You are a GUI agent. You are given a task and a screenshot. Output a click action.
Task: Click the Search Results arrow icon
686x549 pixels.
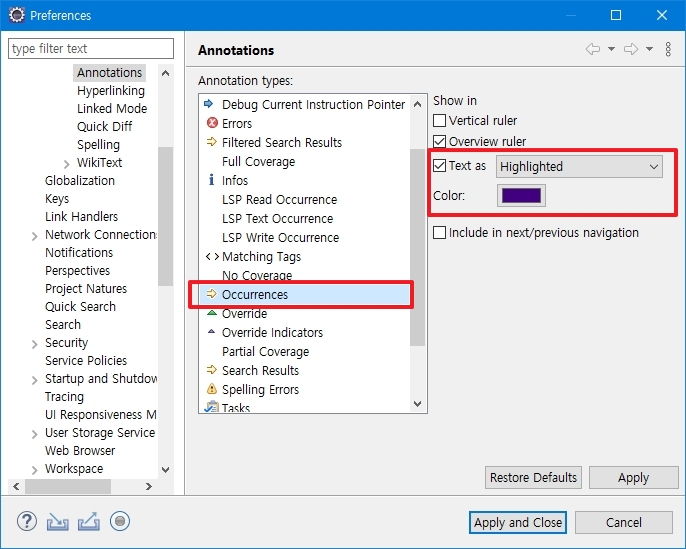pyautogui.click(x=212, y=370)
